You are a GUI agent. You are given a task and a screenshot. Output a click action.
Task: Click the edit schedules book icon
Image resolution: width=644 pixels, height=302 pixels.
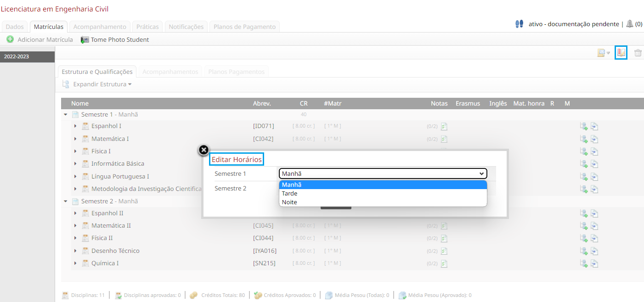pyautogui.click(x=621, y=53)
